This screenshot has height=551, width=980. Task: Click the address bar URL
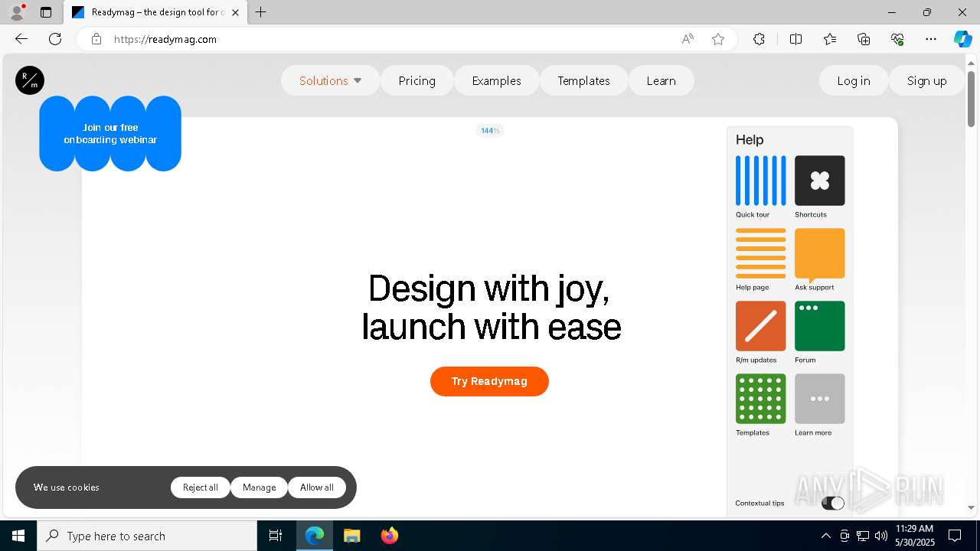tap(165, 39)
